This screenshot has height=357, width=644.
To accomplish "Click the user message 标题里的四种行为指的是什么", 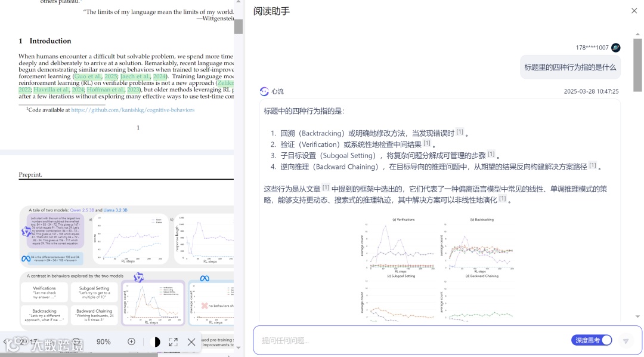I will pos(570,67).
